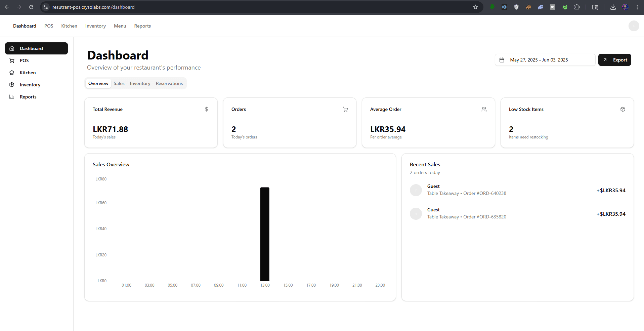Image resolution: width=644 pixels, height=331 pixels.
Task: Open browser downloads icon
Action: 613,7
